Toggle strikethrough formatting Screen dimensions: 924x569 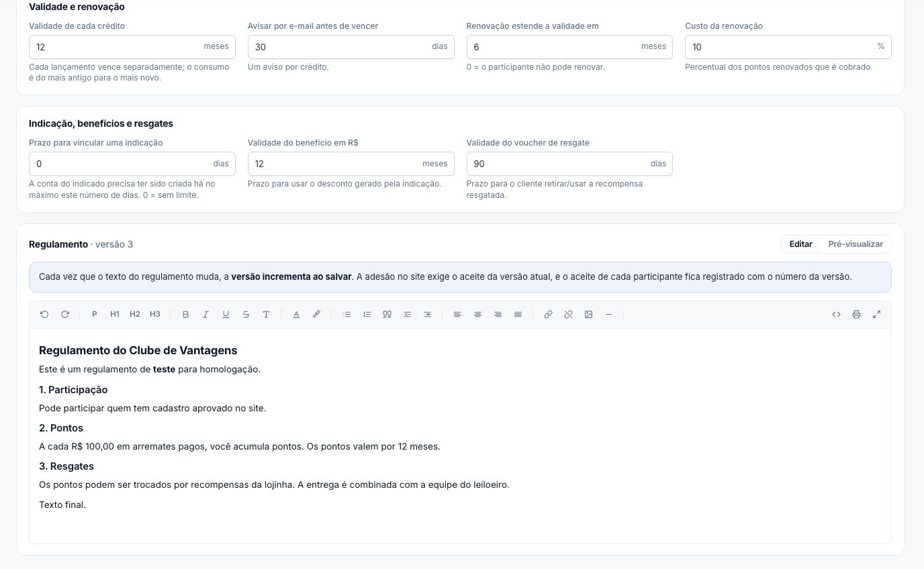pyautogui.click(x=246, y=314)
